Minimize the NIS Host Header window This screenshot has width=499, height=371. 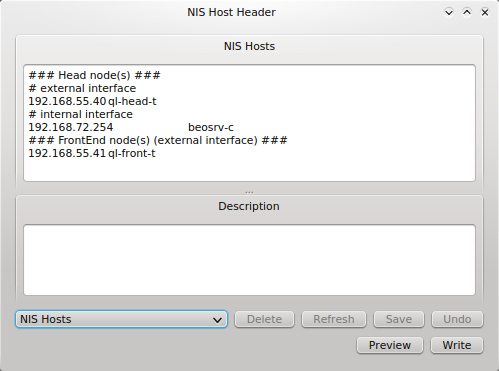[x=449, y=13]
